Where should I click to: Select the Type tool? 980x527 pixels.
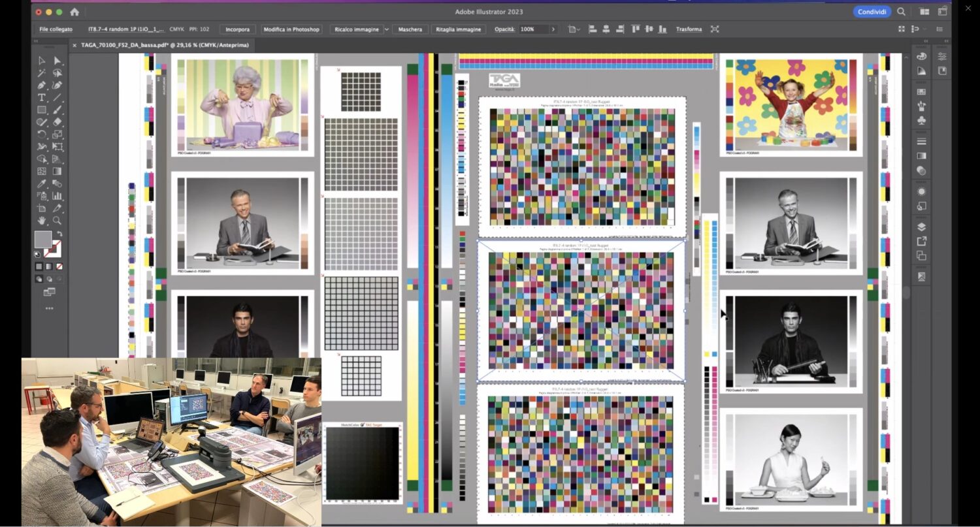42,97
